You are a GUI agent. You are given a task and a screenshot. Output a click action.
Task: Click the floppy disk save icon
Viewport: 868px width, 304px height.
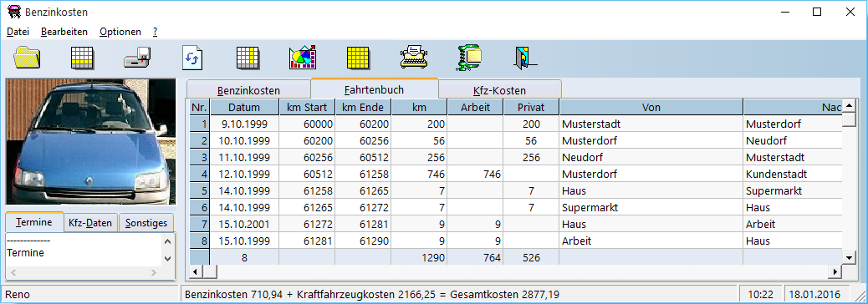(137, 58)
